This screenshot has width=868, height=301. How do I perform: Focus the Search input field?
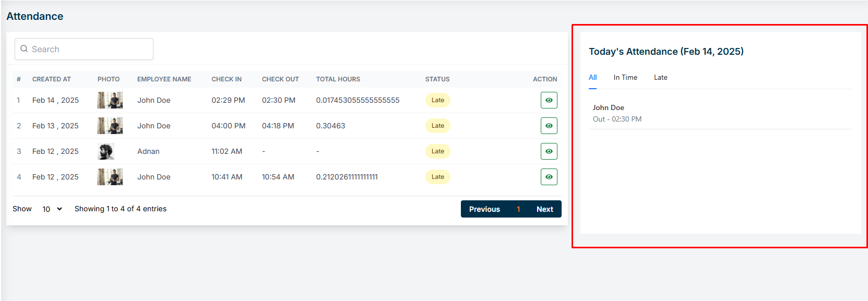(89, 49)
